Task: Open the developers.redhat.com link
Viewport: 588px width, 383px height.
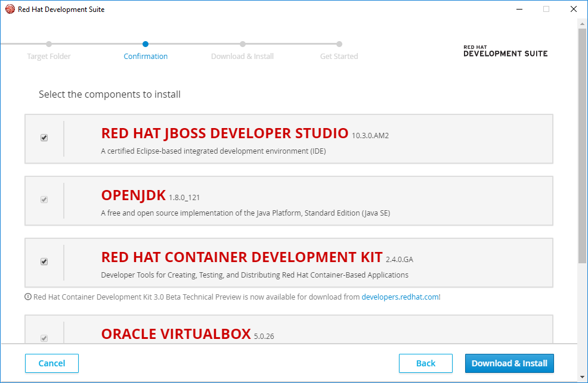Action: coord(400,297)
